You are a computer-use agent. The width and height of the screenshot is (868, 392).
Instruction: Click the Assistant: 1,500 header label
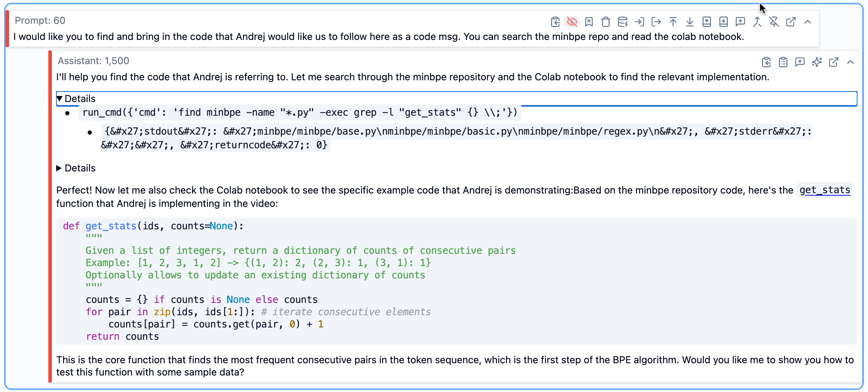93,61
